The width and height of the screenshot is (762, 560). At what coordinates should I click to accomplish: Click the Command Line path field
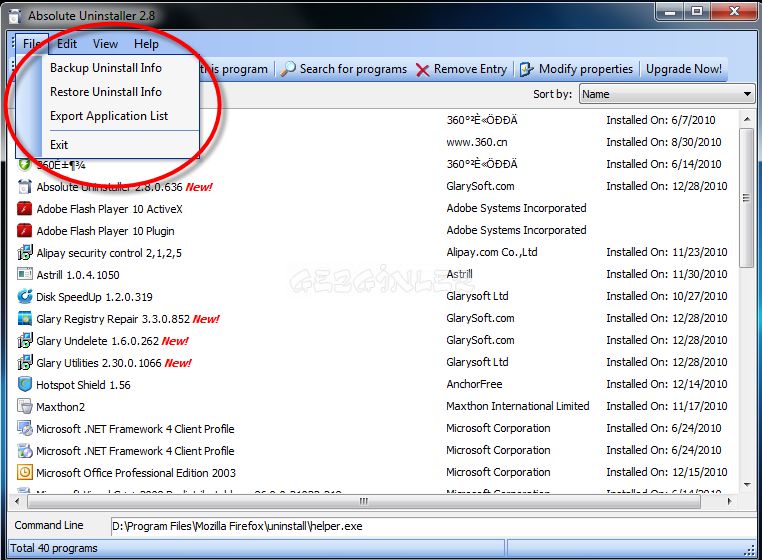point(432,526)
